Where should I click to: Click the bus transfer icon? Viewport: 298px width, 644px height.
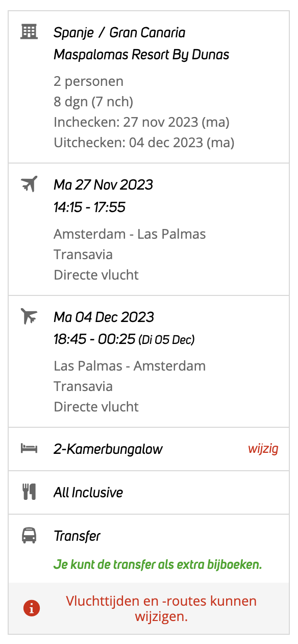[x=29, y=536]
